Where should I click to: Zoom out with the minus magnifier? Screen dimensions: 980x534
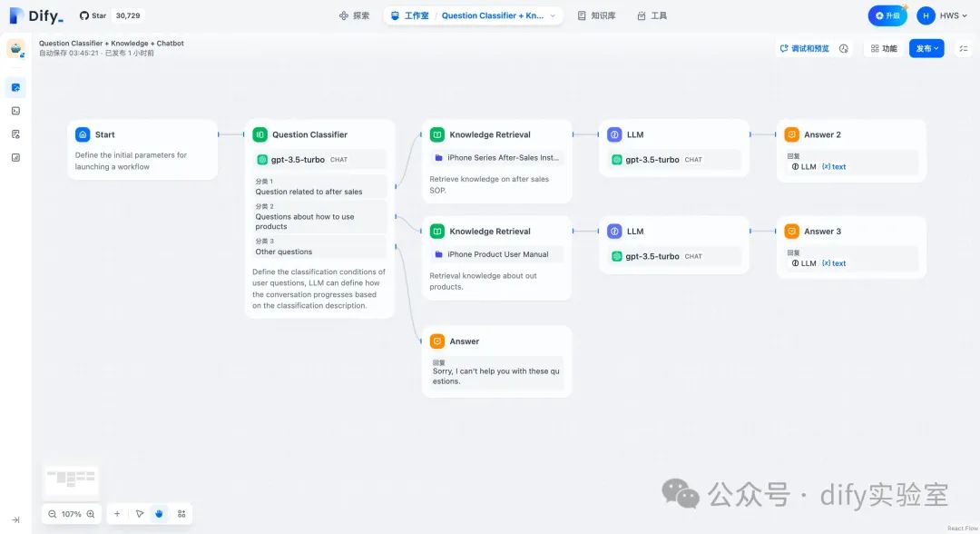(x=53, y=514)
